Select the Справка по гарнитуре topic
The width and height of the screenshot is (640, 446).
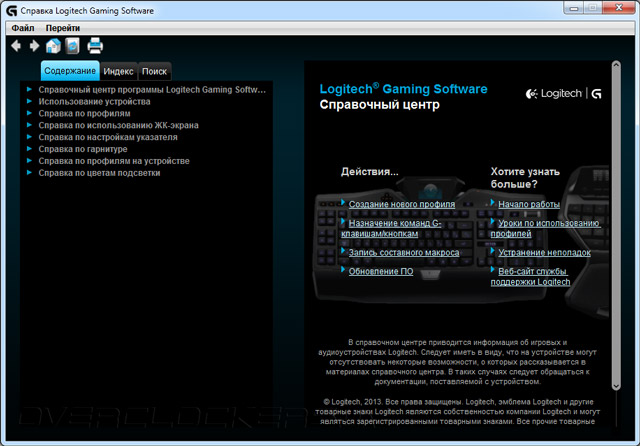click(83, 149)
